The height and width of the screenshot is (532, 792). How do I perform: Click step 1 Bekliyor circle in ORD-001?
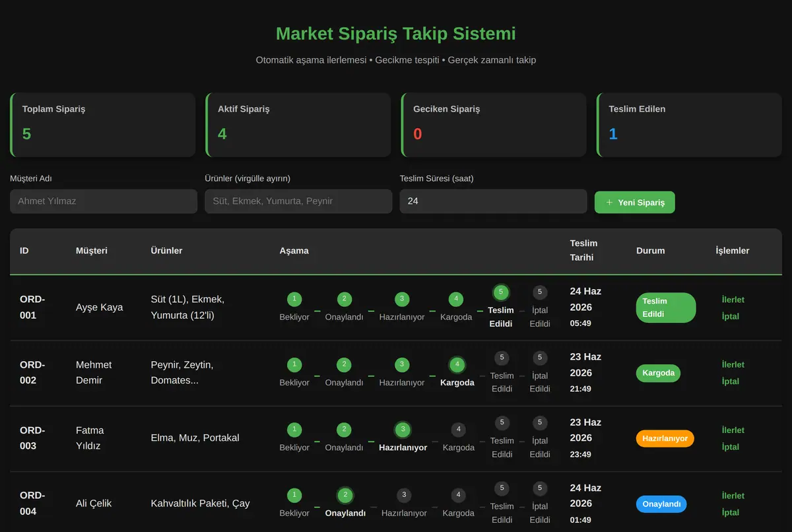point(294,299)
